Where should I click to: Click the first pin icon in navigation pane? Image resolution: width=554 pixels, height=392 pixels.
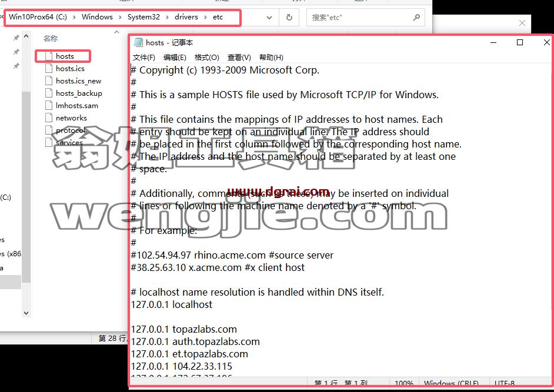tap(16, 38)
